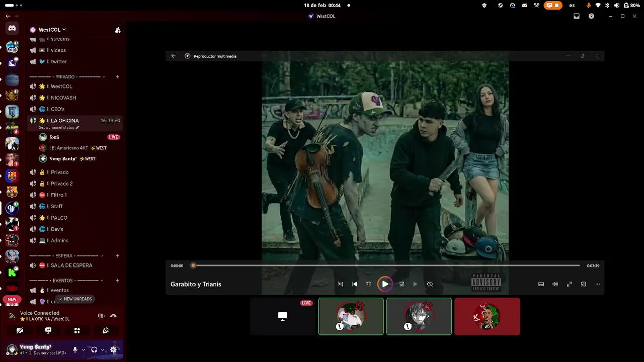Open screen share button in voice panel

point(48,330)
